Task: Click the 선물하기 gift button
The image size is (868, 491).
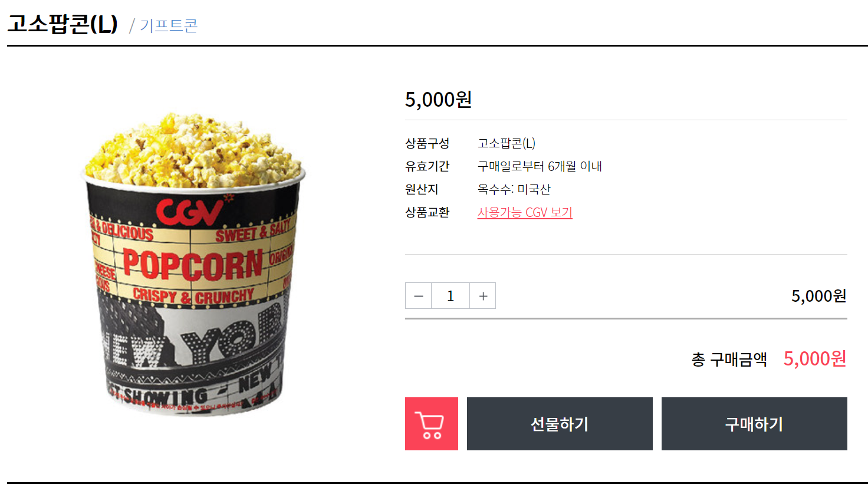Action: 560,424
